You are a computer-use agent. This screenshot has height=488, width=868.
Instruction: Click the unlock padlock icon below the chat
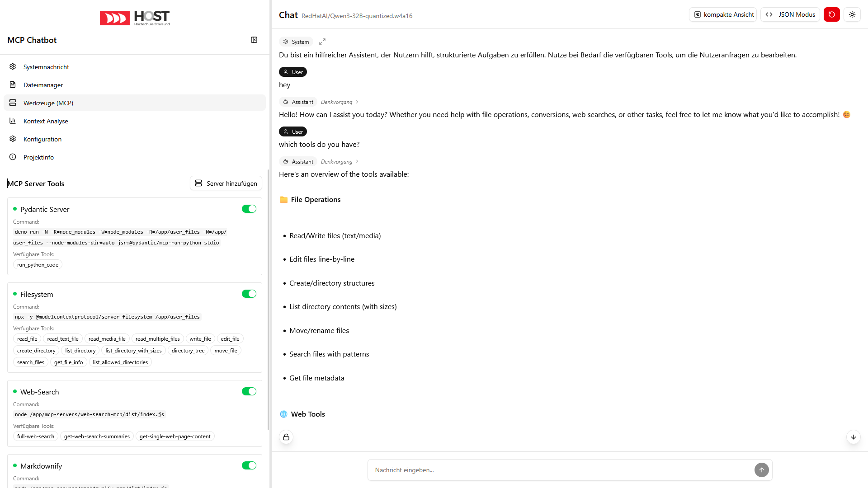click(286, 437)
